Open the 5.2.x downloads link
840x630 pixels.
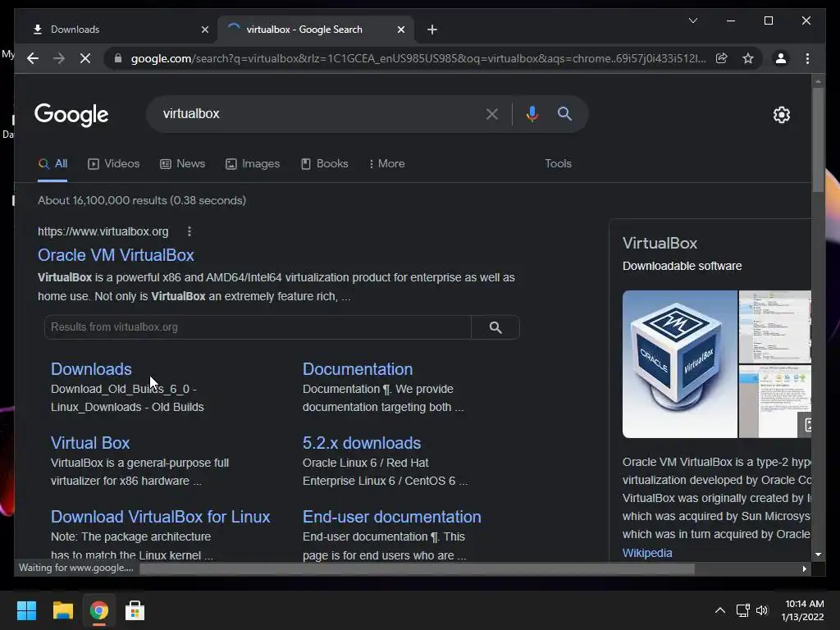tap(362, 443)
